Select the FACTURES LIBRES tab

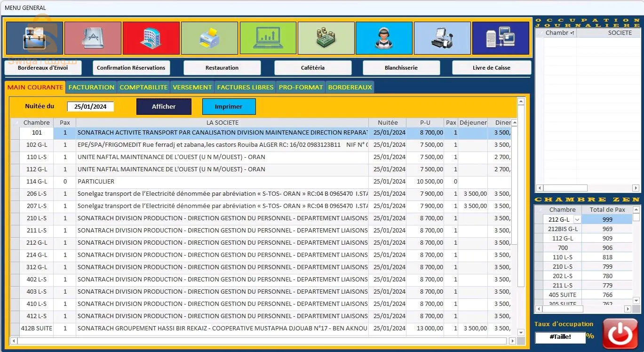pyautogui.click(x=245, y=87)
